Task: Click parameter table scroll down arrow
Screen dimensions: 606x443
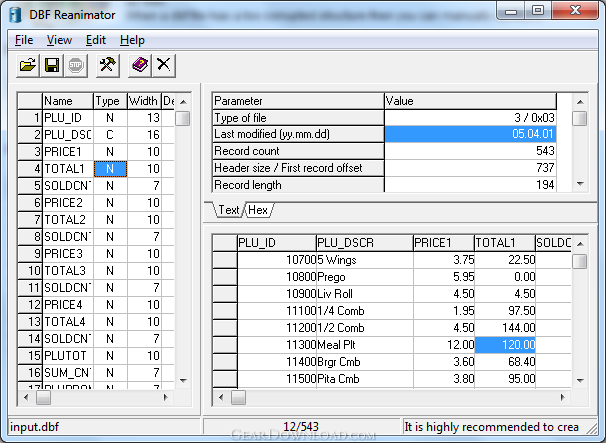Action: (580, 184)
